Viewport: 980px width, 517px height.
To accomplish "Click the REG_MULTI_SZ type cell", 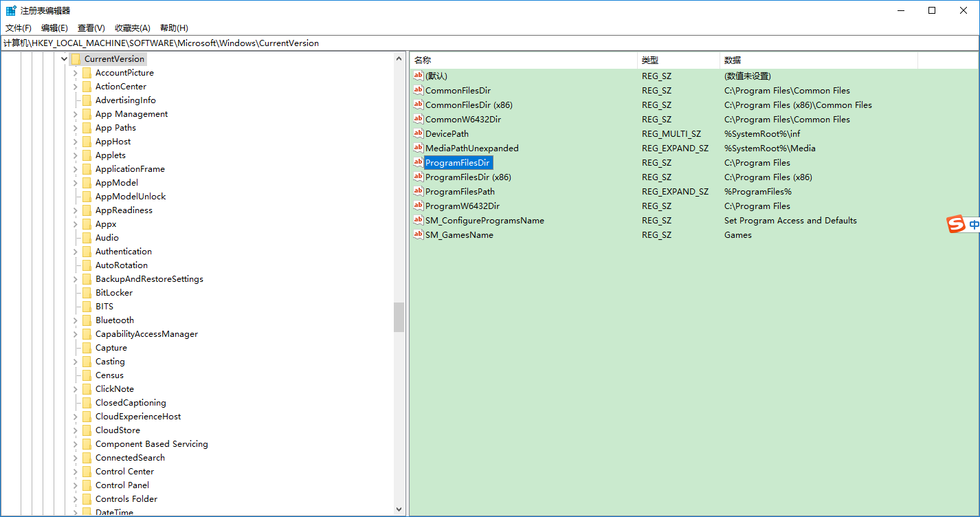I will (x=671, y=133).
